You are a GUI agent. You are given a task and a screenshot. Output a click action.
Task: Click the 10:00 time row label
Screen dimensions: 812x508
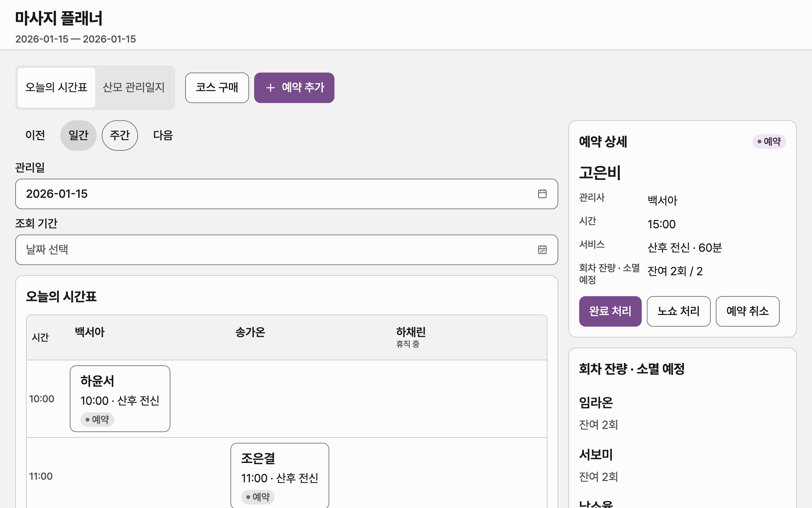[42, 399]
